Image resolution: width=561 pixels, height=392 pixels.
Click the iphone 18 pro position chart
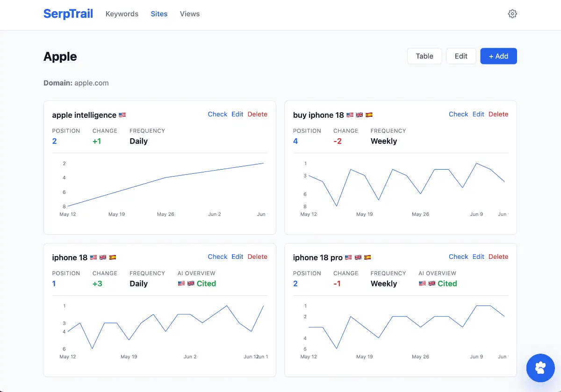401,331
